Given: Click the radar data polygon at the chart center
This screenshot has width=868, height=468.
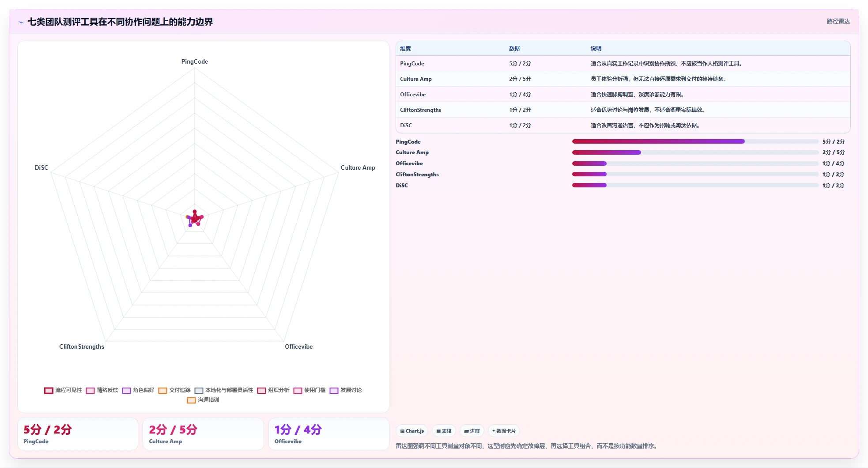Looking at the screenshot, I should (195, 218).
